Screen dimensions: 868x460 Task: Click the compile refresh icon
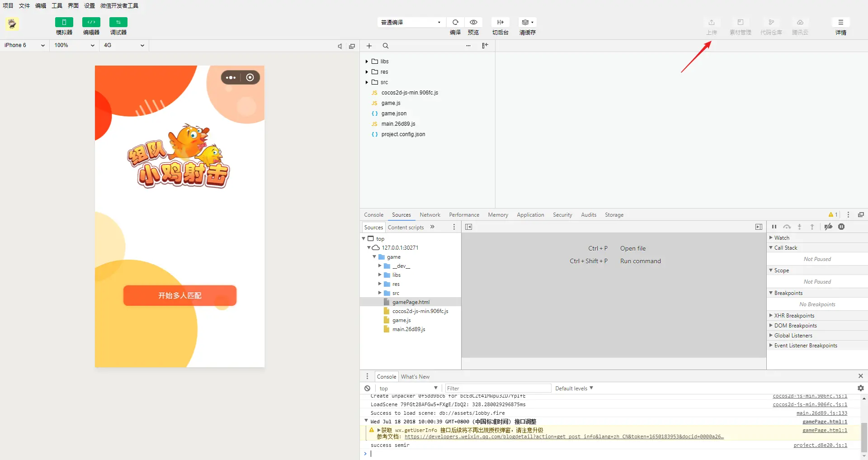coord(455,22)
